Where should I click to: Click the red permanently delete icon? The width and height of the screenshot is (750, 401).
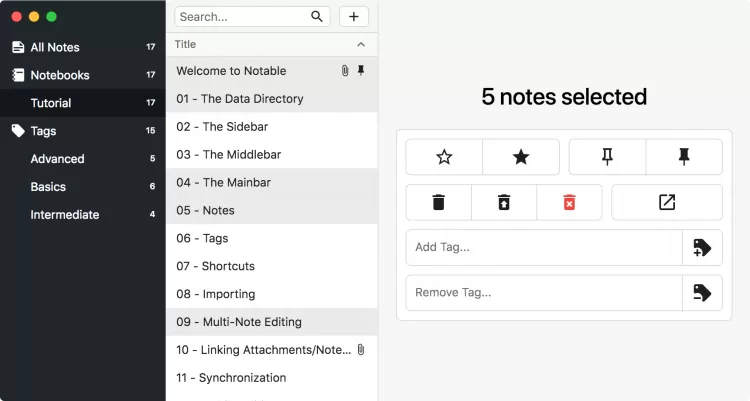click(569, 202)
